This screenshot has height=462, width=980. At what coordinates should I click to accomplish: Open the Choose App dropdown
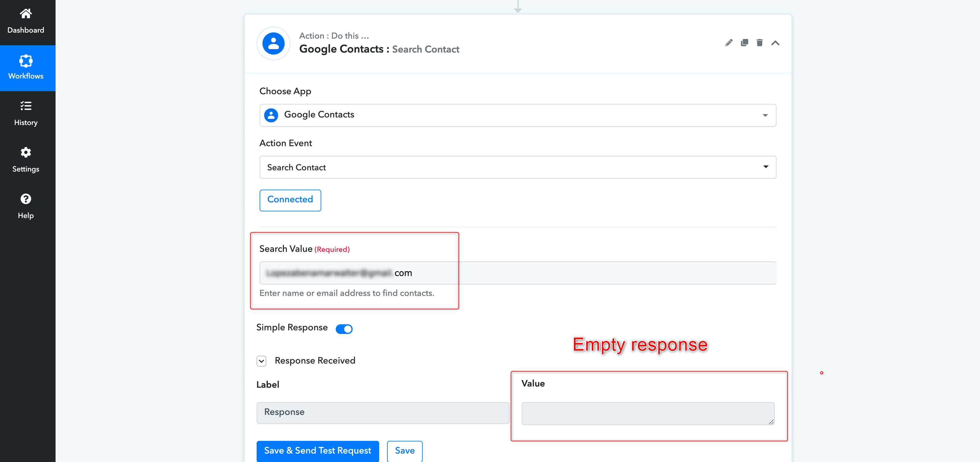pos(517,115)
